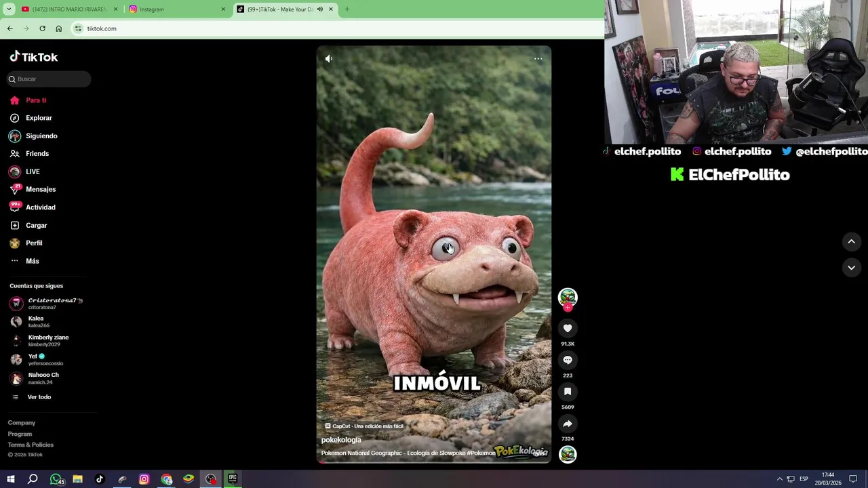Go to next video with down chevron
Screen dimensions: 868x488
[x=852, y=268]
